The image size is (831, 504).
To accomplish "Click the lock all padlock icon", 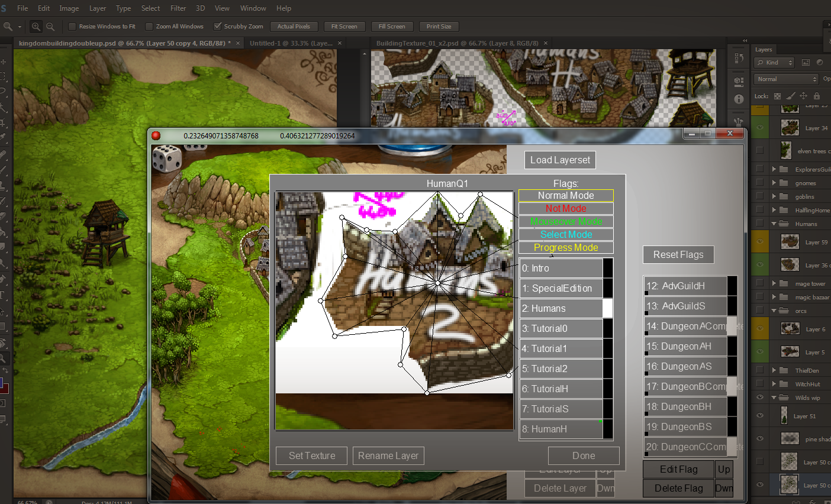I will click(817, 96).
